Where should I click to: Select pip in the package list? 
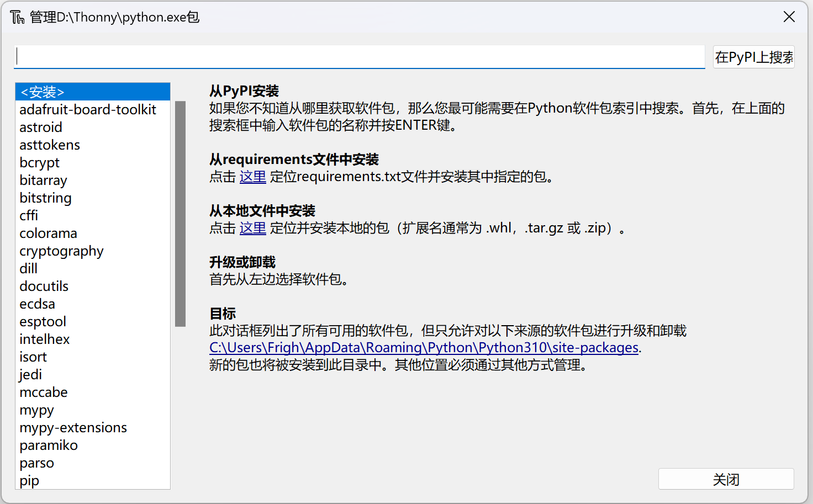[29, 480]
